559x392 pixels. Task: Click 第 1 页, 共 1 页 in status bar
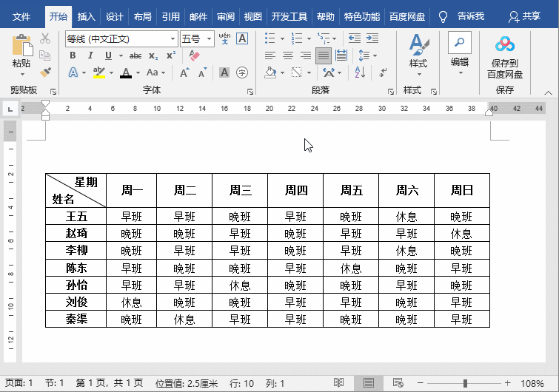pyautogui.click(x=109, y=383)
